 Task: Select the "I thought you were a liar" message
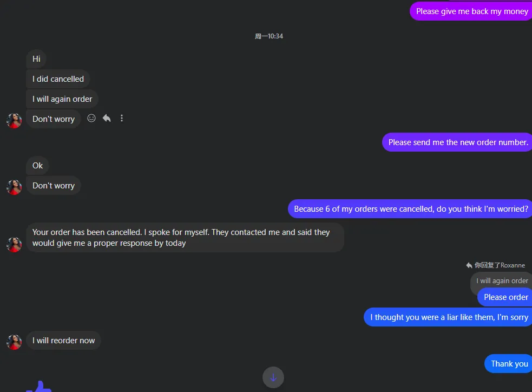click(x=449, y=317)
